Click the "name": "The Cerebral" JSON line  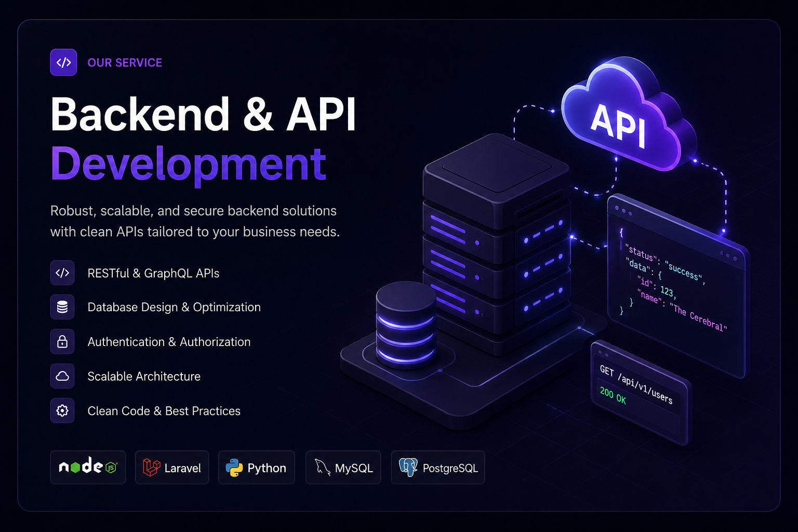coord(682,311)
